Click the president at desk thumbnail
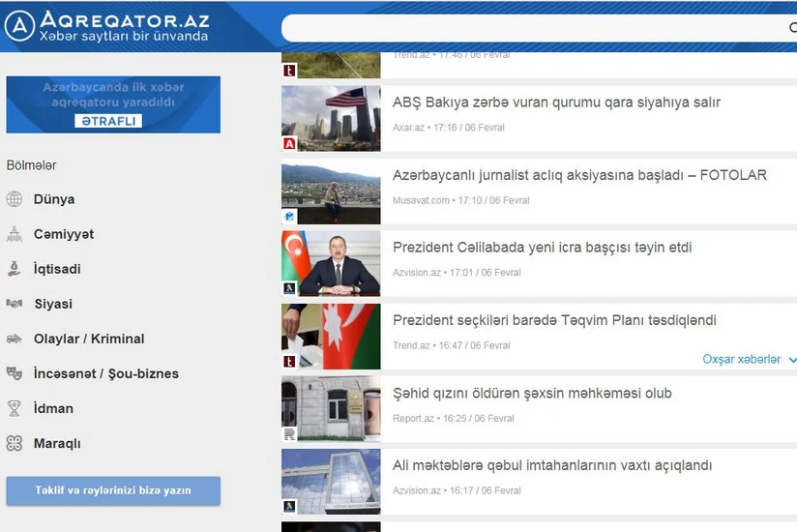 pyautogui.click(x=331, y=264)
